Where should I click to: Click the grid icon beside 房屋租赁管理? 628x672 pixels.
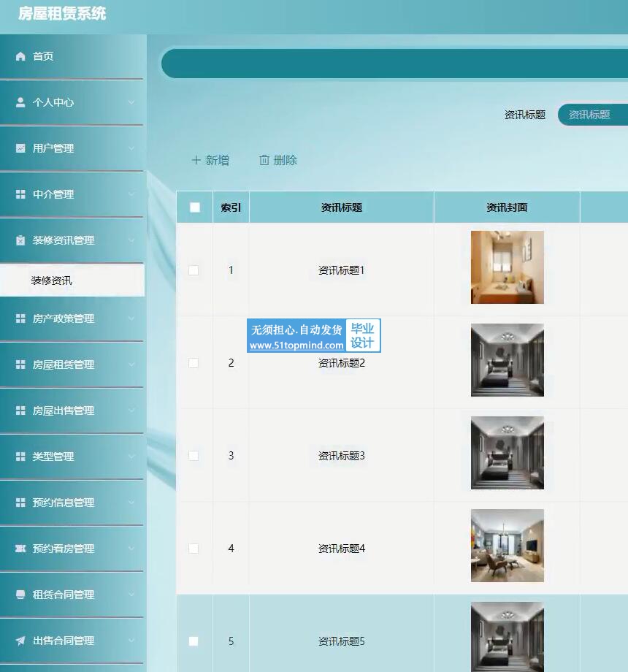tap(20, 364)
